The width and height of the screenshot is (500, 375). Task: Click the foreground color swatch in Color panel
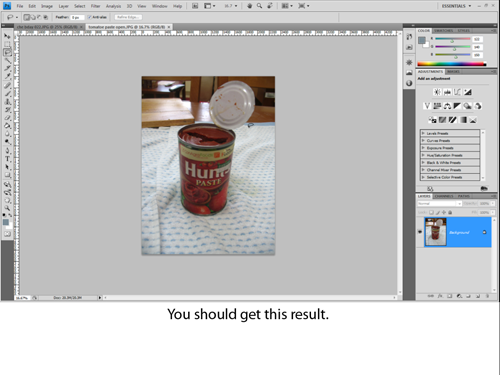pos(422,40)
